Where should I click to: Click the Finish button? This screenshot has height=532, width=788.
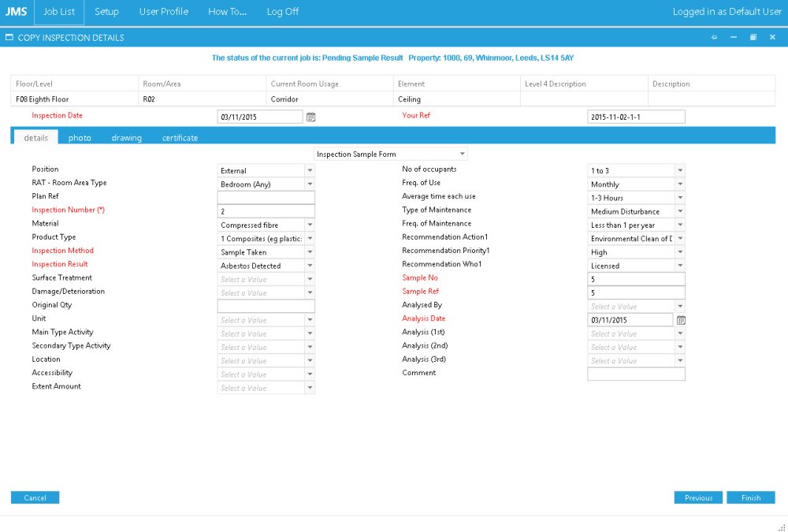[x=751, y=498]
